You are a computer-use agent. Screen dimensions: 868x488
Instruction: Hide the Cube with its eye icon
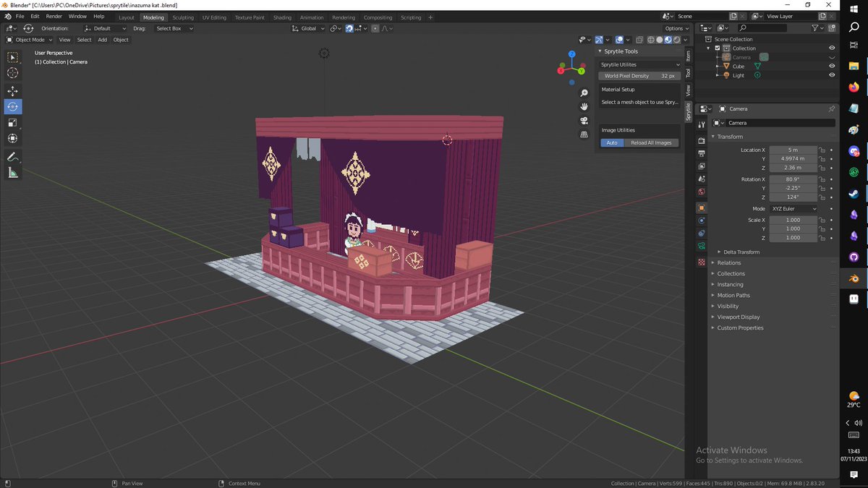832,67
